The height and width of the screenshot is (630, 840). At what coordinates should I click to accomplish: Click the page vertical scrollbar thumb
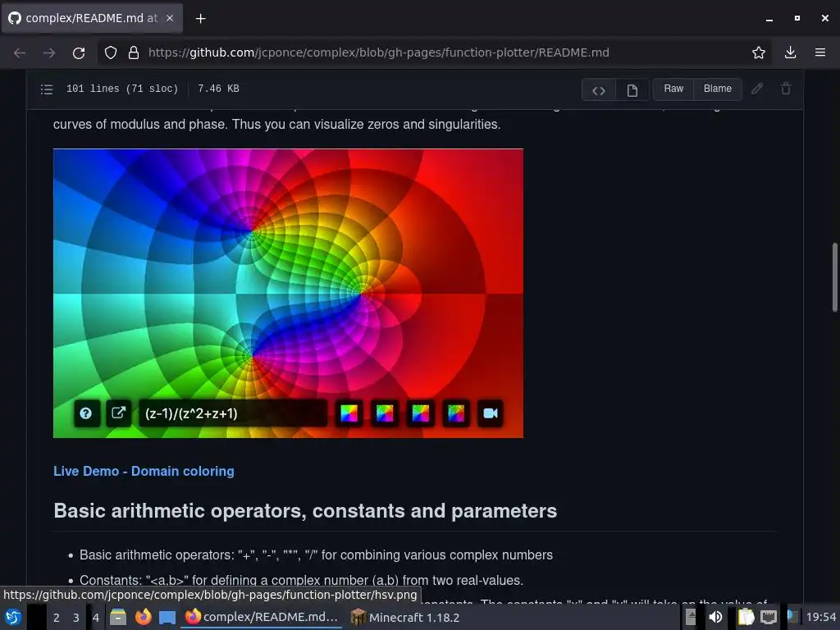[834, 277]
